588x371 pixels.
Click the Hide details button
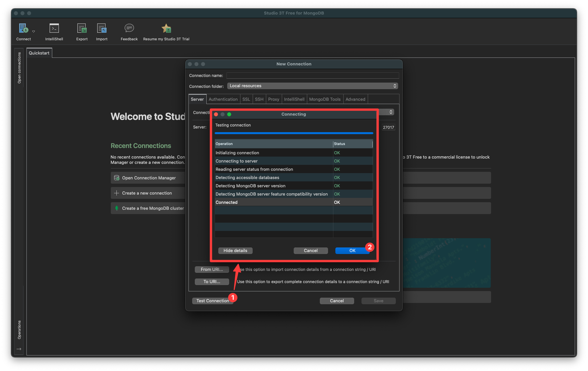coord(235,251)
